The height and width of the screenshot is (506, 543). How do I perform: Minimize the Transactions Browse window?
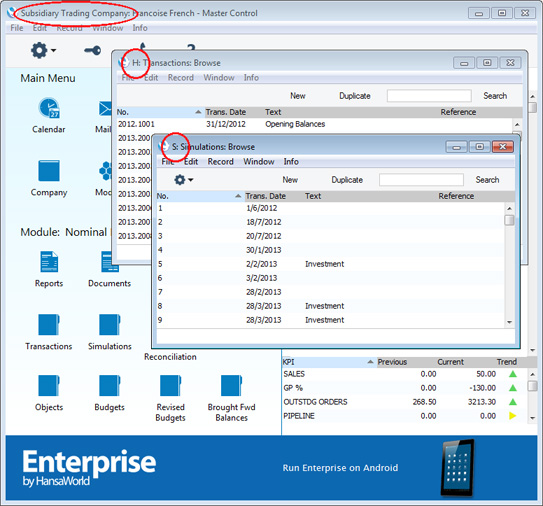(464, 63)
